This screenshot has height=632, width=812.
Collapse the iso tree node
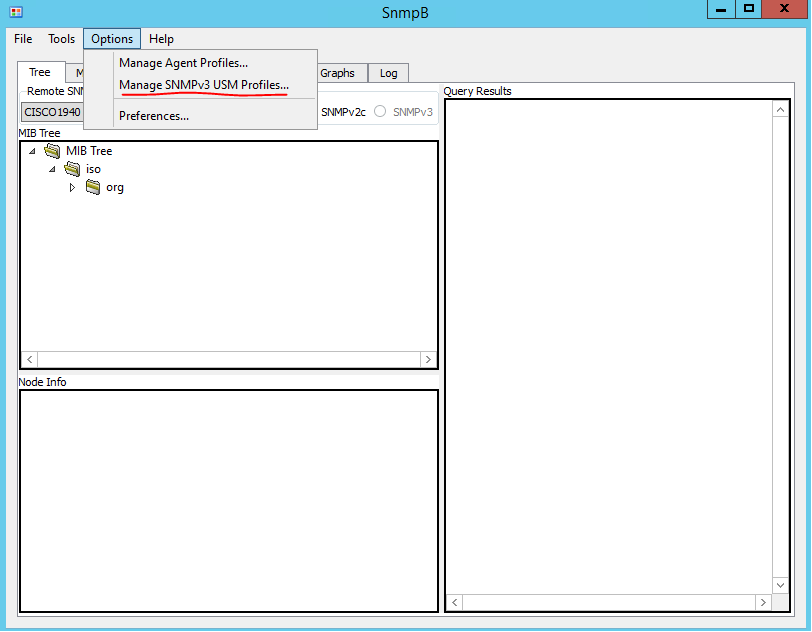pyautogui.click(x=54, y=169)
